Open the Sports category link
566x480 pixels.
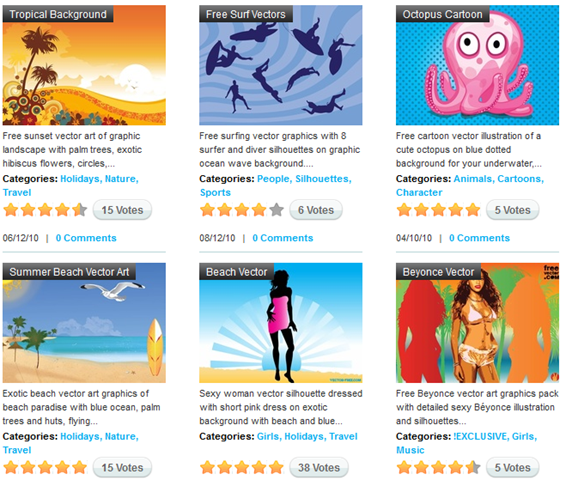(215, 192)
